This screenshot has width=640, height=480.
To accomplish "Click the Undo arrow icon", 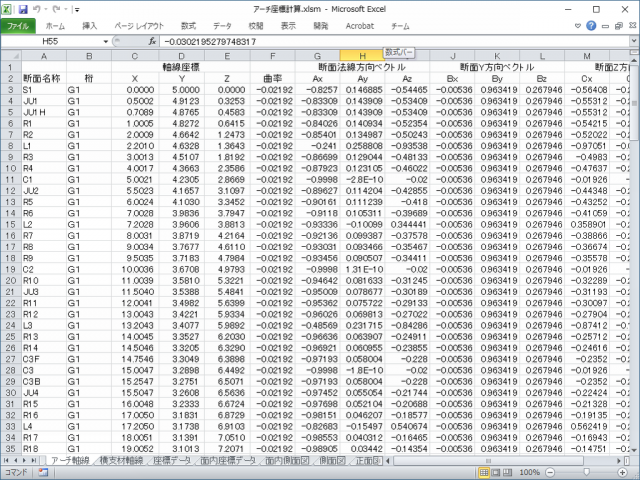I will pyautogui.click(x=39, y=7).
